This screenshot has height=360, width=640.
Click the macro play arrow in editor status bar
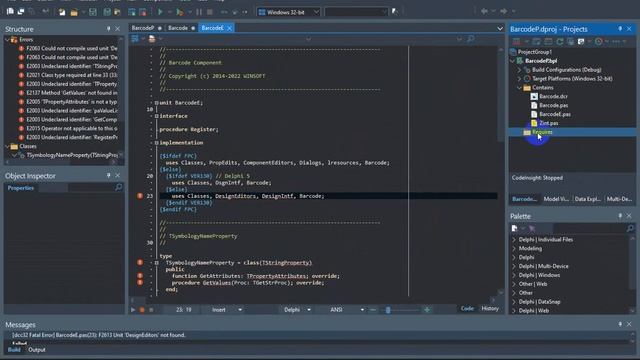tap(133, 310)
